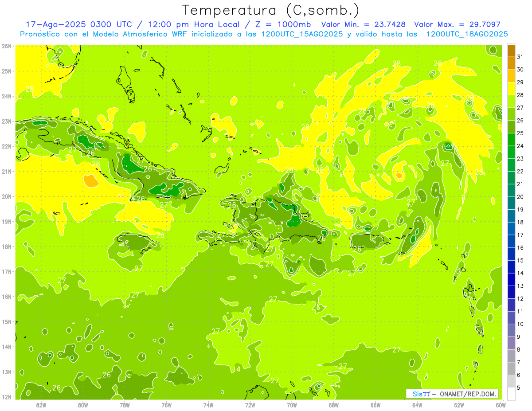Click the "16N" latitude axis label
The height and width of the screenshot is (411, 532).
pyautogui.click(x=7, y=297)
